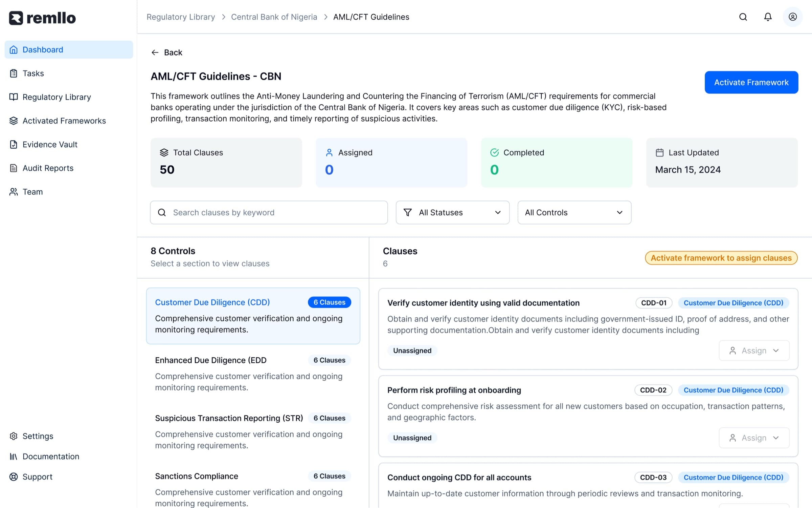812x508 pixels.
Task: Click the filter funnel icon
Action: click(408, 213)
